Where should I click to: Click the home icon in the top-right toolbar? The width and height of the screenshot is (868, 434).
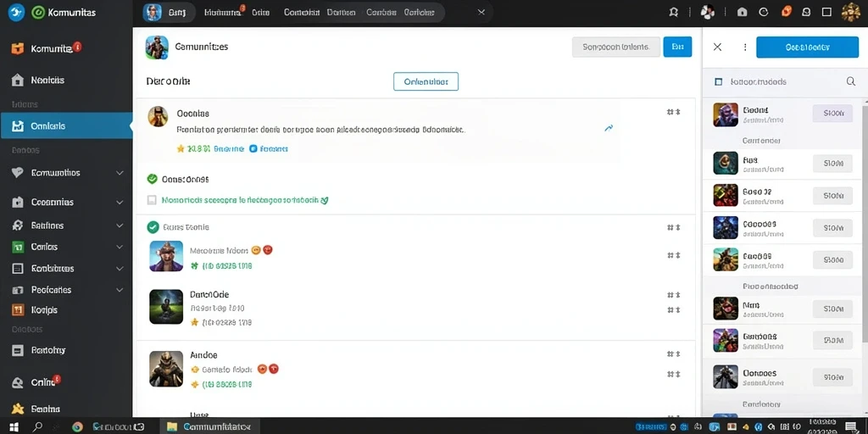[743, 12]
